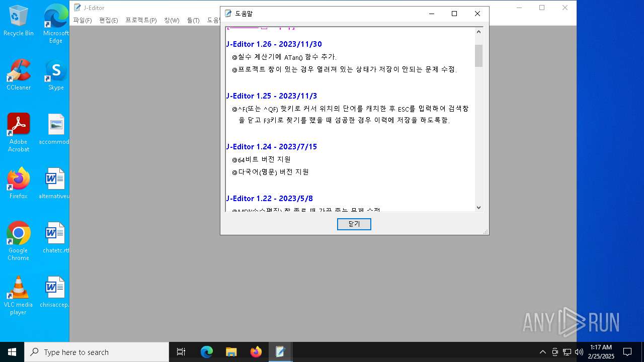
Task: Click the taskbar clock showing 1:17 AM
Action: pos(601,352)
